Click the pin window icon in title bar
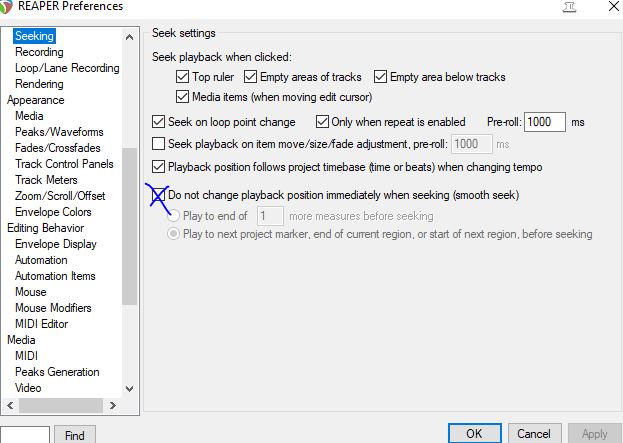This screenshot has height=443, width=623. click(x=570, y=7)
